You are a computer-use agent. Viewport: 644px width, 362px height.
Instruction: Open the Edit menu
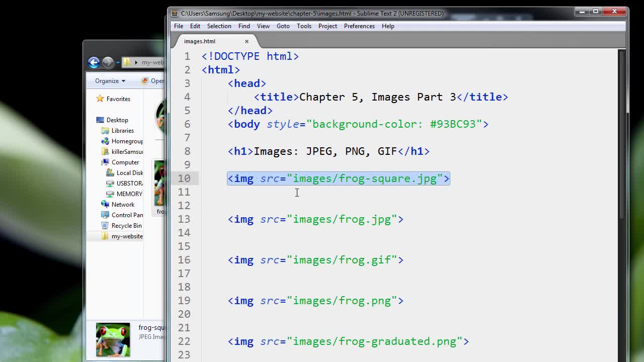point(195,26)
